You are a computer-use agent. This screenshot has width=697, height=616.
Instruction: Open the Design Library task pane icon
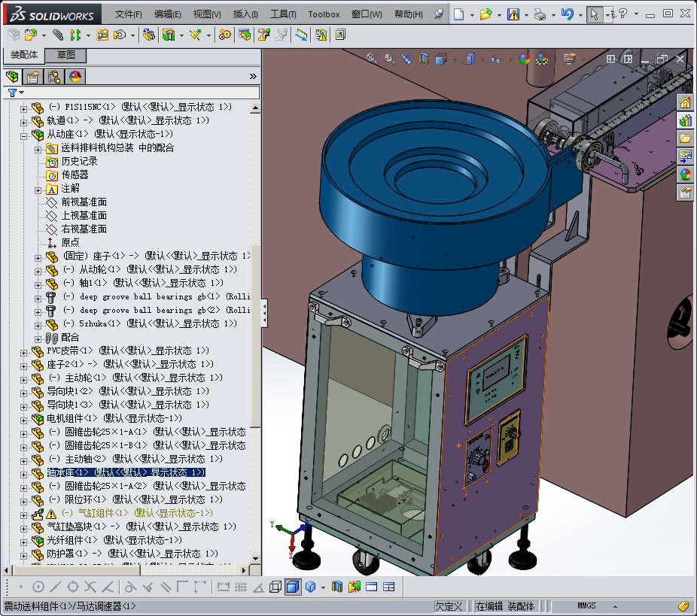[x=686, y=121]
